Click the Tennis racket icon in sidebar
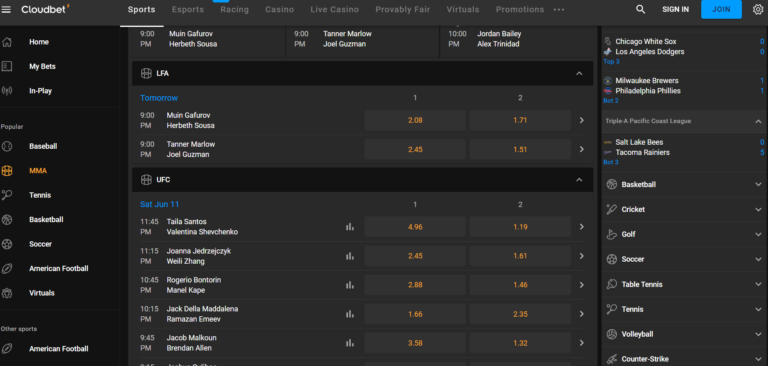 7,195
